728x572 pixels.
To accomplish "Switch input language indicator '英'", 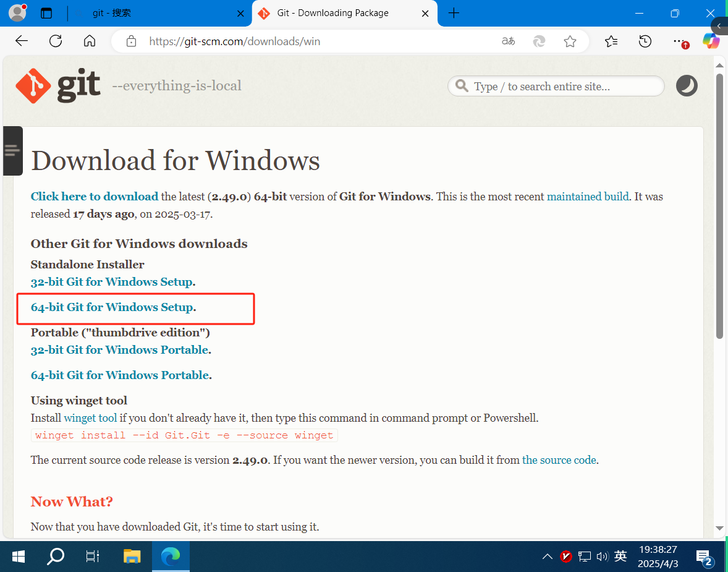I will click(x=620, y=556).
